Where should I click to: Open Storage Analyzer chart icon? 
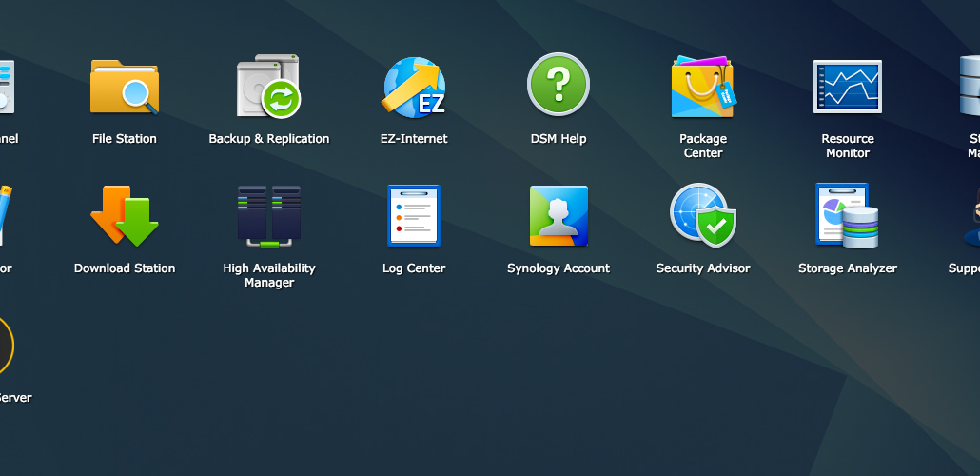pos(848,215)
